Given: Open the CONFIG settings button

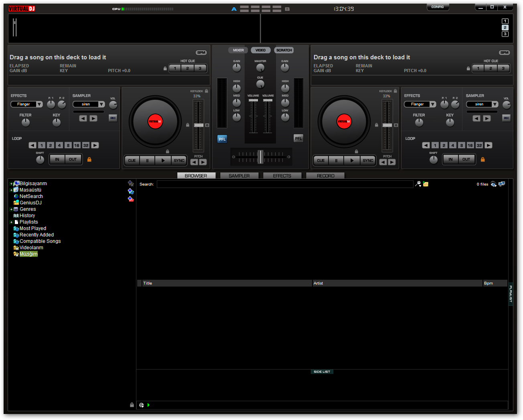Looking at the screenshot, I should point(438,7).
